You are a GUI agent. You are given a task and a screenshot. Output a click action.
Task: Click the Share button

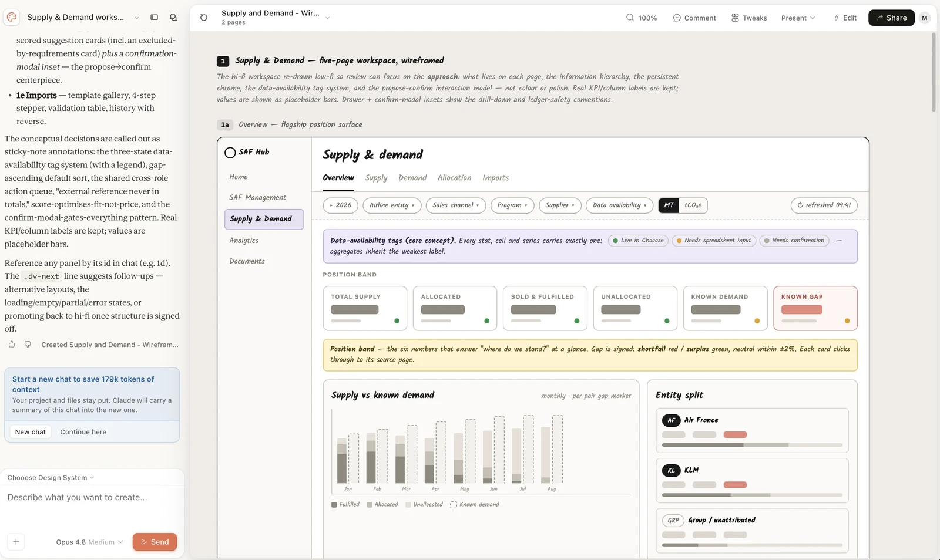[x=891, y=18]
